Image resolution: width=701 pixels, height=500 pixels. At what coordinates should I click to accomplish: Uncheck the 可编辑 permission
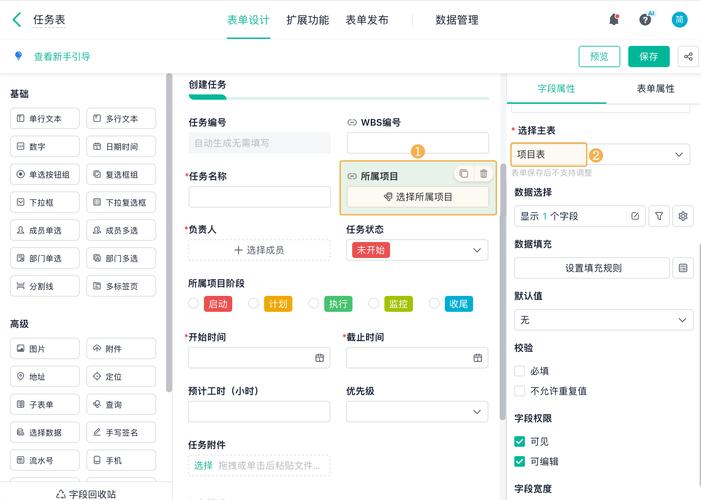pyautogui.click(x=519, y=461)
